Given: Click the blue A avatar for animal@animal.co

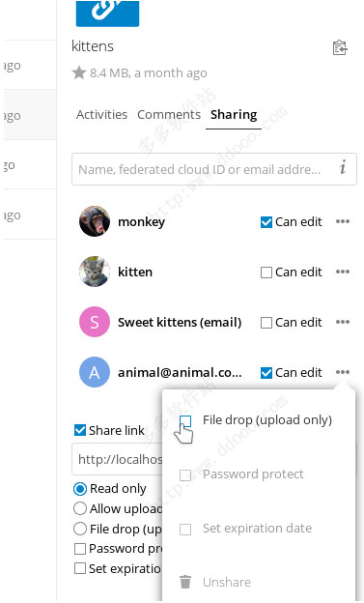Looking at the screenshot, I should pyautogui.click(x=95, y=372).
